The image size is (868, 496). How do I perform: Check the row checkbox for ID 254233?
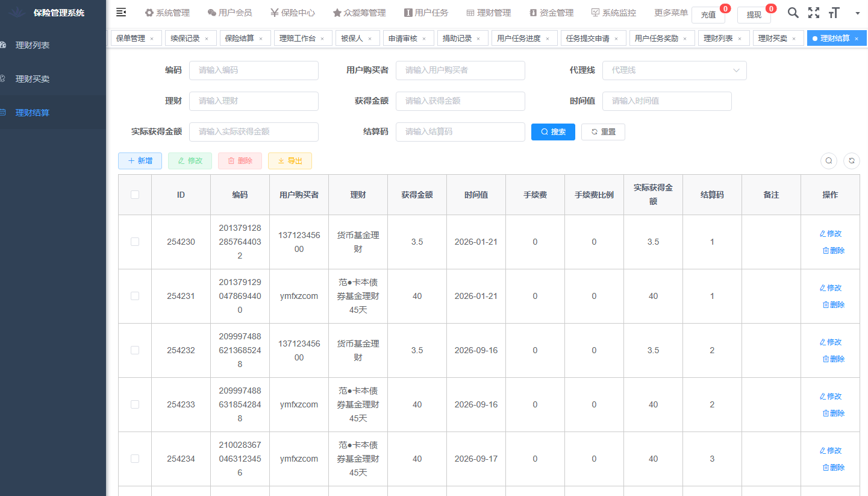(x=135, y=404)
